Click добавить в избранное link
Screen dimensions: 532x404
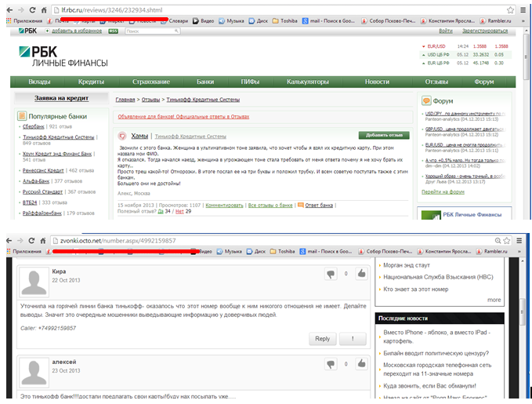tap(77, 31)
